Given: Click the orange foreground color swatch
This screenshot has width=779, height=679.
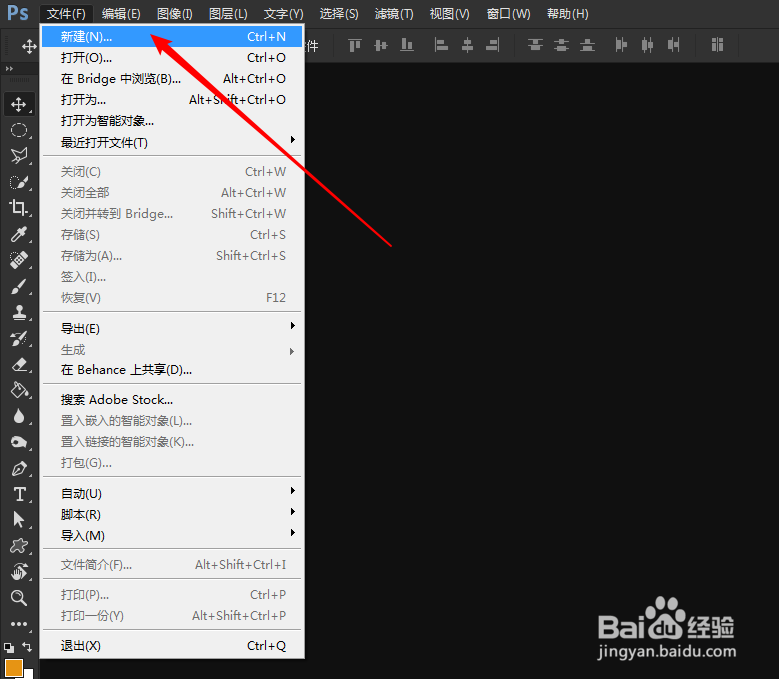Looking at the screenshot, I should coord(13,668).
